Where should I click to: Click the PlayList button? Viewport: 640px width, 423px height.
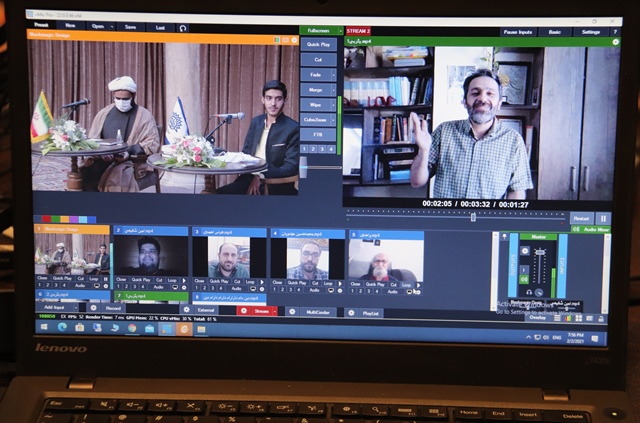pos(371,312)
